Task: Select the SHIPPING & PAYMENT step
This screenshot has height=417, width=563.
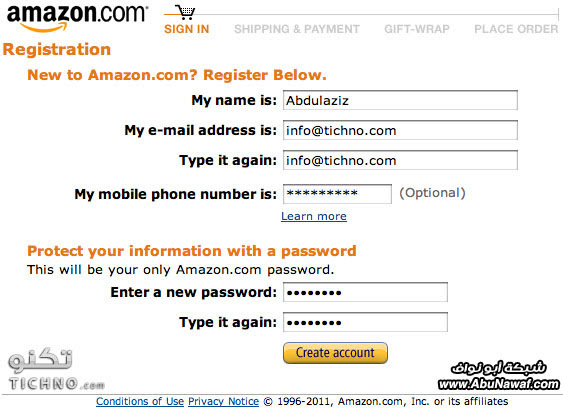Action: (297, 29)
